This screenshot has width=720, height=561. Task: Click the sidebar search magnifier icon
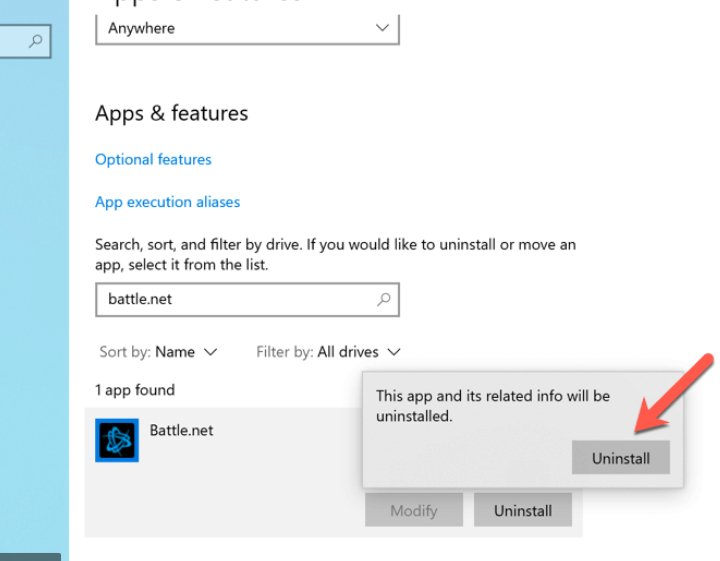point(35,41)
